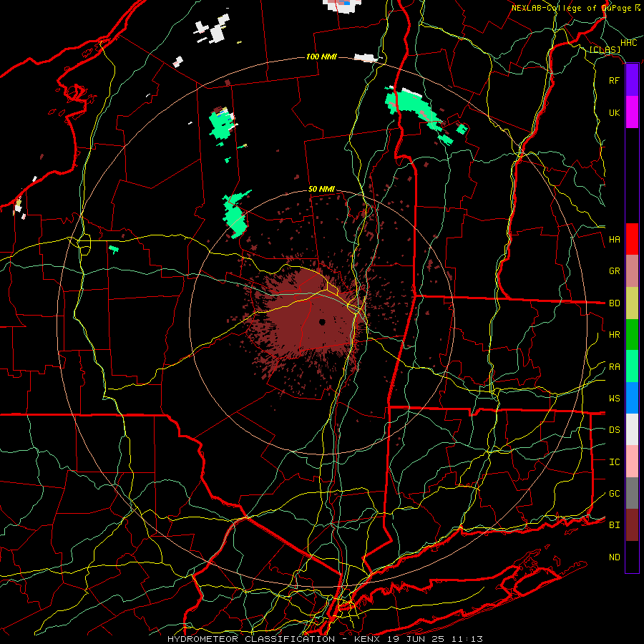Click the 100 NMI range ring label
The width and height of the screenshot is (644, 644).
pyautogui.click(x=321, y=57)
